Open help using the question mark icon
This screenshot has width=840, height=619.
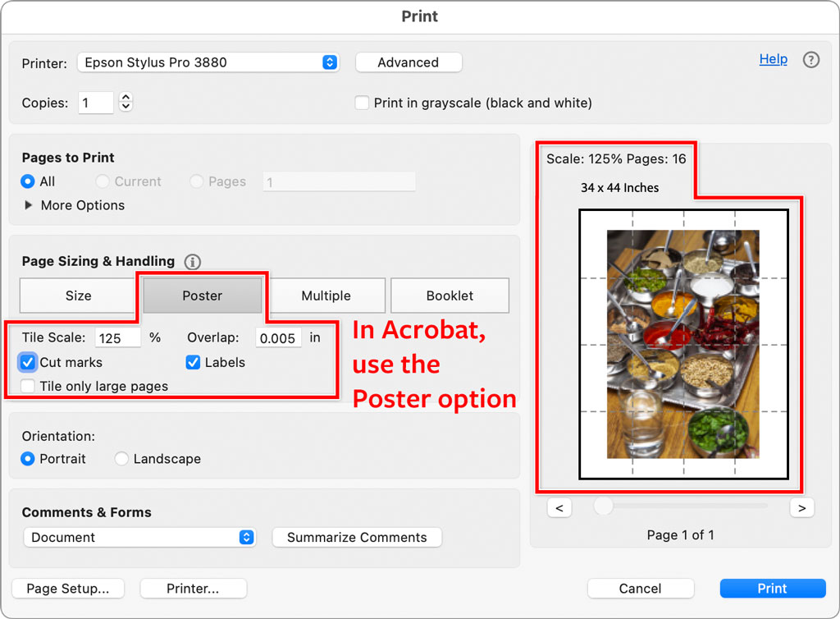[x=810, y=59]
